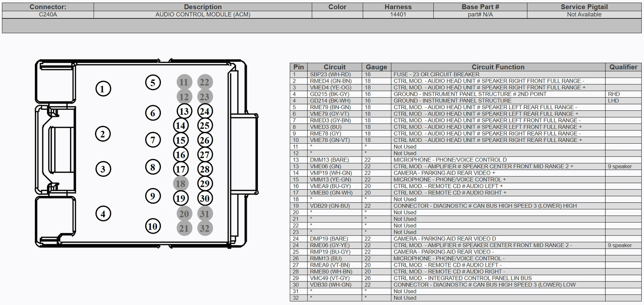Click grayed-out pin 32 in the connector diagram
Viewport: 644px width, 305px height.
click(205, 228)
